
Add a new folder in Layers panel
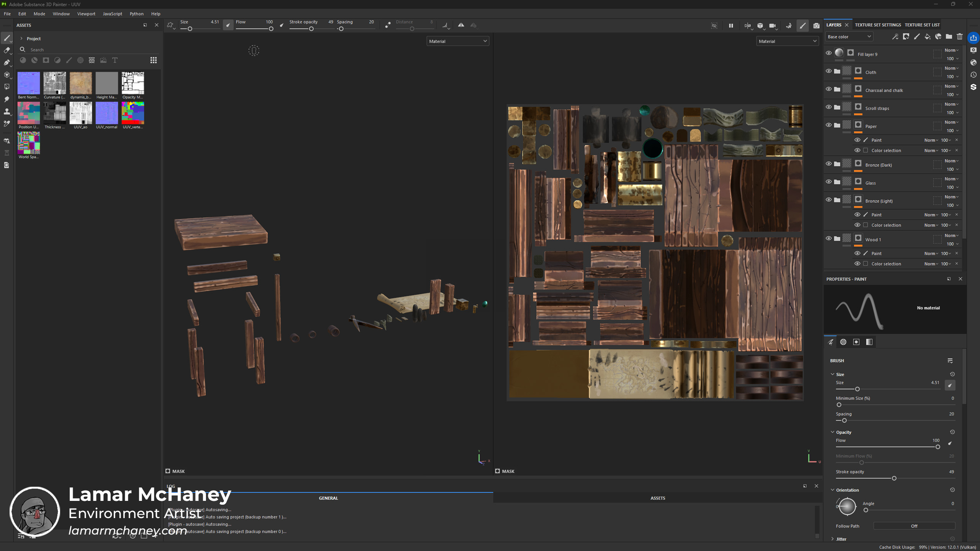click(949, 37)
